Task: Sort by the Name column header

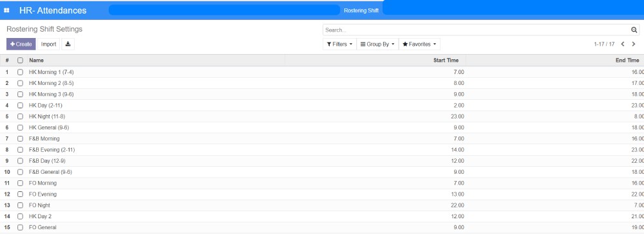Action: pyautogui.click(x=37, y=61)
